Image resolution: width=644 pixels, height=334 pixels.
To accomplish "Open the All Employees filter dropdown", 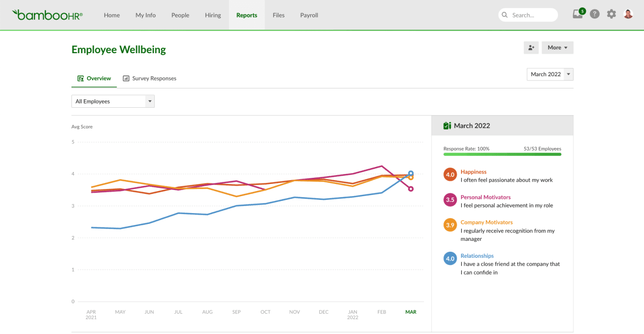I will 113,101.
